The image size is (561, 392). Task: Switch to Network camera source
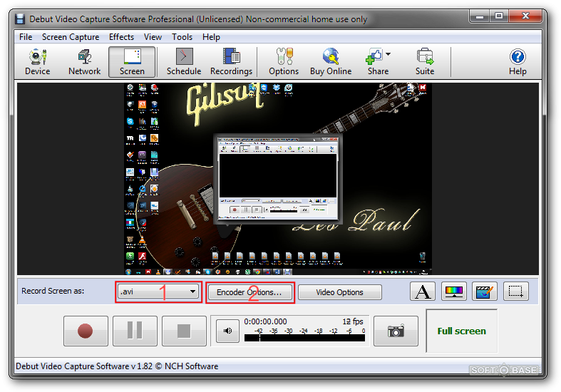tap(84, 62)
